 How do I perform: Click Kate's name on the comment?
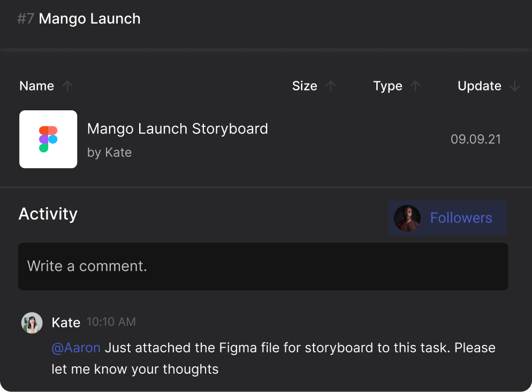pyautogui.click(x=66, y=322)
